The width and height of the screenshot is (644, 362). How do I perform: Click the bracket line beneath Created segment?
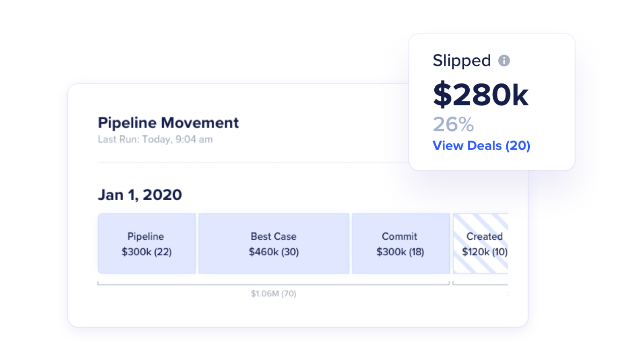pyautogui.click(x=481, y=284)
